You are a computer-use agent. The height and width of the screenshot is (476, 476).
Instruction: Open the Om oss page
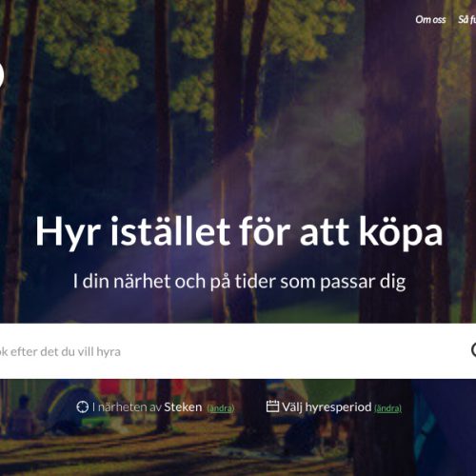430,20
